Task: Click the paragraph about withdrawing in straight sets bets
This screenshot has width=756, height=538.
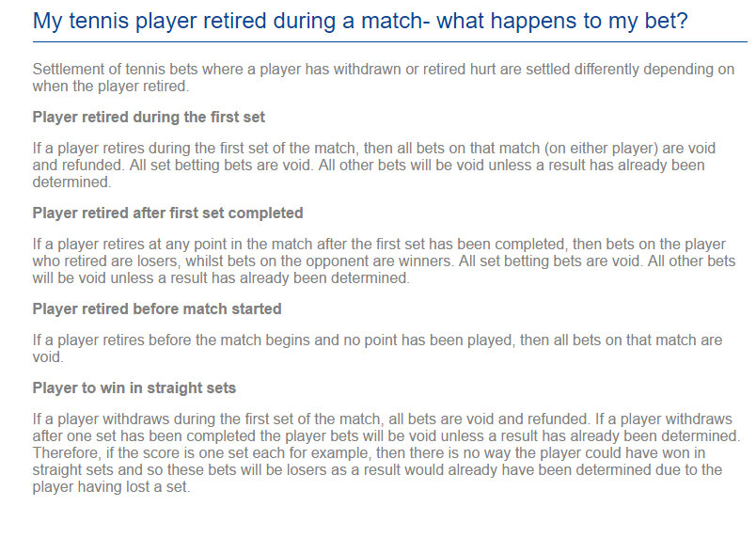Action: [x=386, y=452]
